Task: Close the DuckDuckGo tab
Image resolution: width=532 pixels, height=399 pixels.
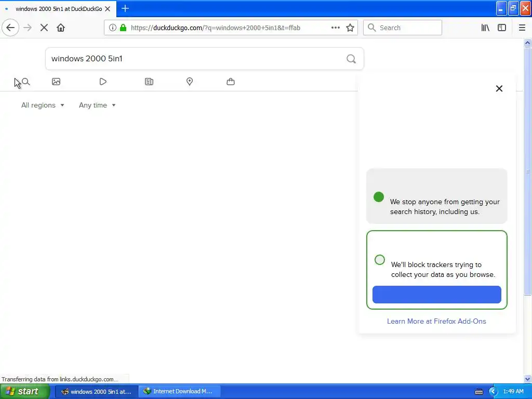Action: pos(108,9)
